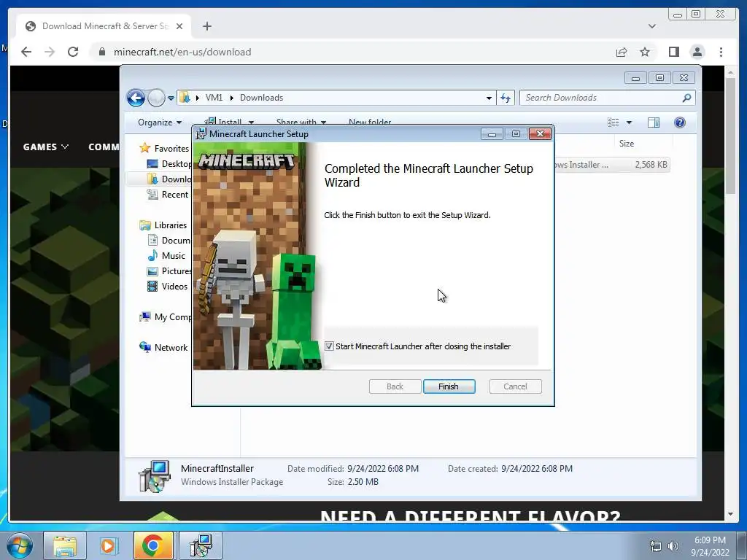
Task: Bookmark this page with the star icon
Action: pyautogui.click(x=645, y=52)
